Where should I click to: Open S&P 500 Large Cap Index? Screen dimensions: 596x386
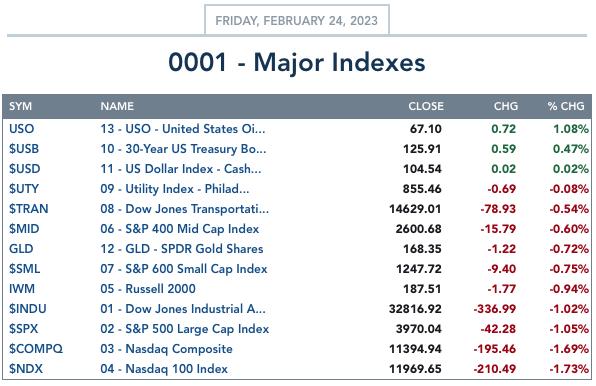point(185,329)
